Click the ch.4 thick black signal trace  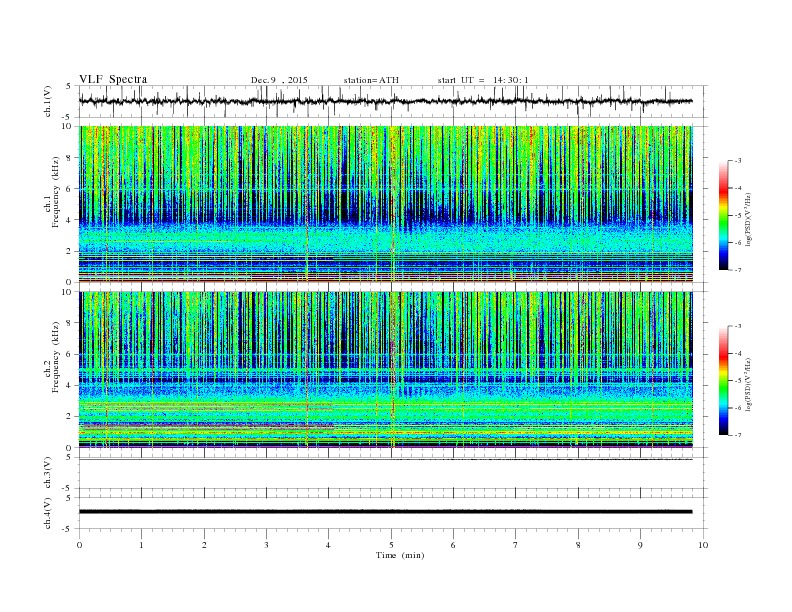pos(385,512)
